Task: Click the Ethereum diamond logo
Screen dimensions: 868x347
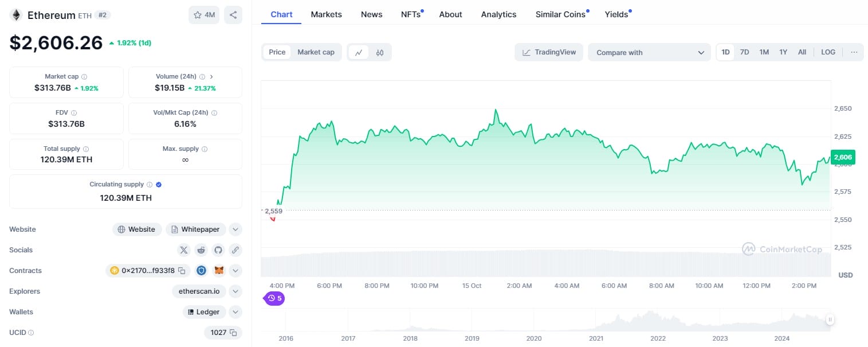Action: (x=15, y=15)
